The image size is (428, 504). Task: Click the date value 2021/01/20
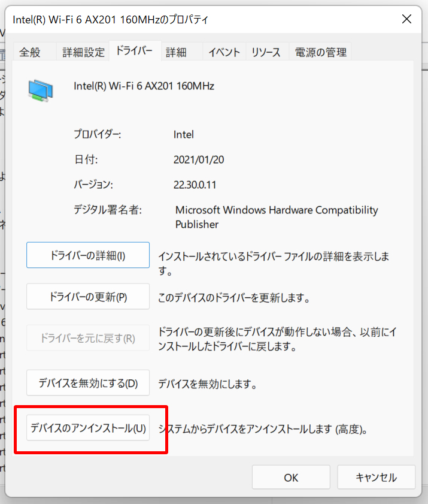[199, 160]
